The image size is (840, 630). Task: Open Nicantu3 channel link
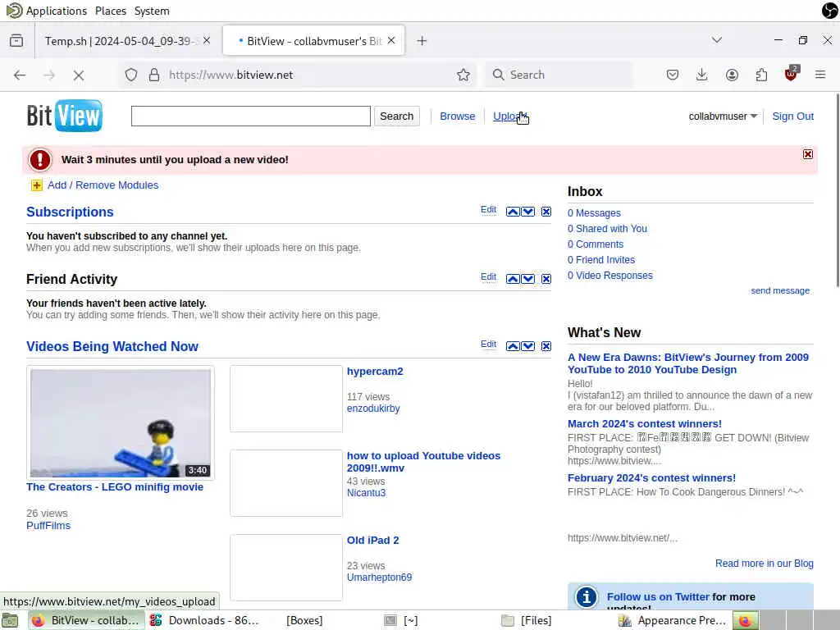click(366, 493)
